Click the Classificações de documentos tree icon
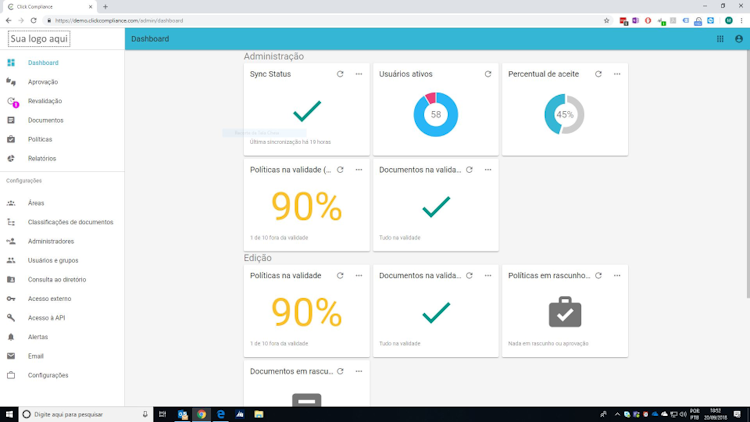 point(11,222)
